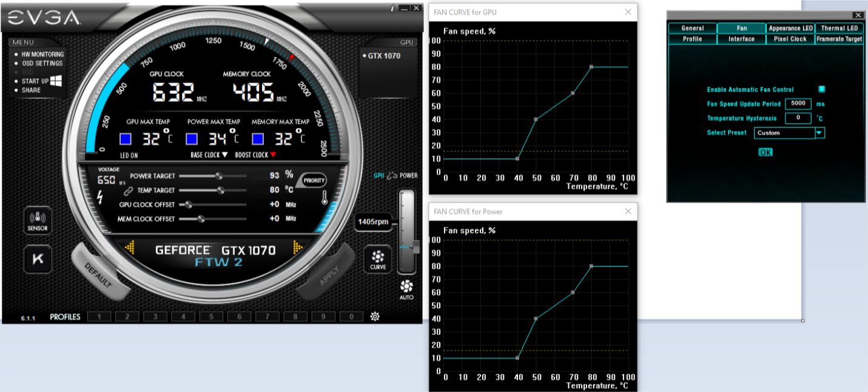Screen dimensions: 868x392
Task: Select profile slot 5
Action: click(211, 316)
